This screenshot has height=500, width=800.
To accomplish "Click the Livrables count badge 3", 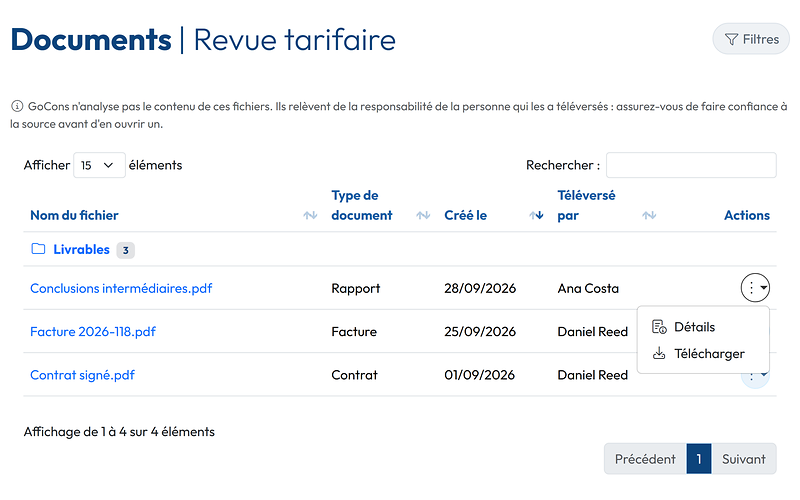I will (126, 251).
